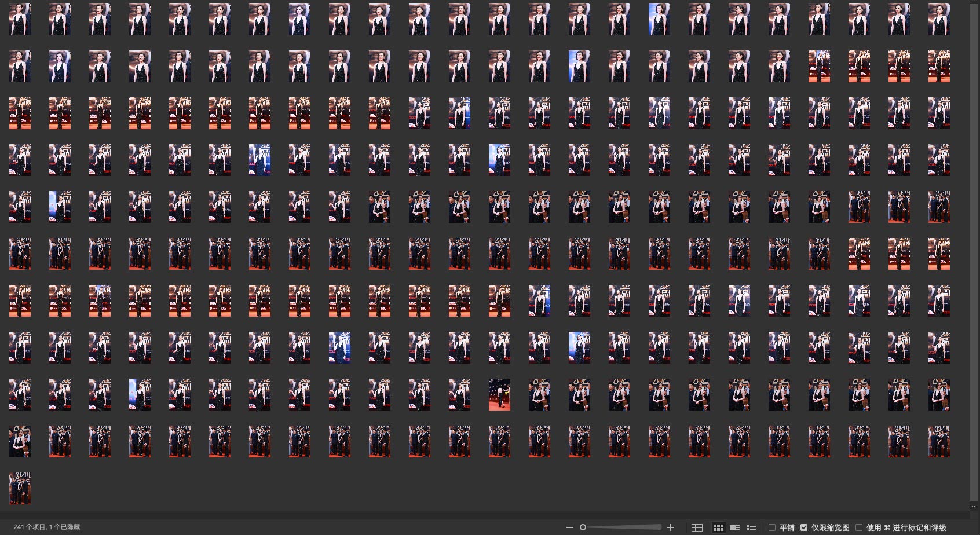Screen dimensions: 980x535
Task: Select the blue-tinted thumbnail in the second row
Action: (x=579, y=66)
